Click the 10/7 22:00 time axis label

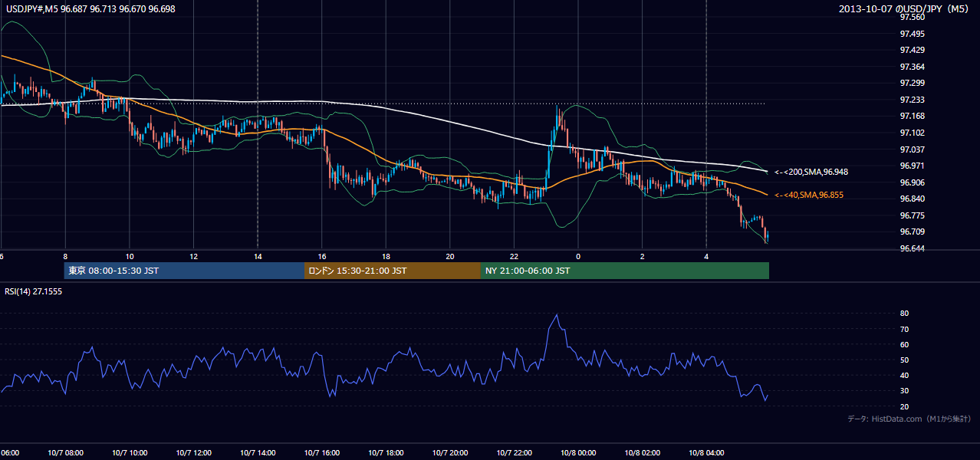514,452
